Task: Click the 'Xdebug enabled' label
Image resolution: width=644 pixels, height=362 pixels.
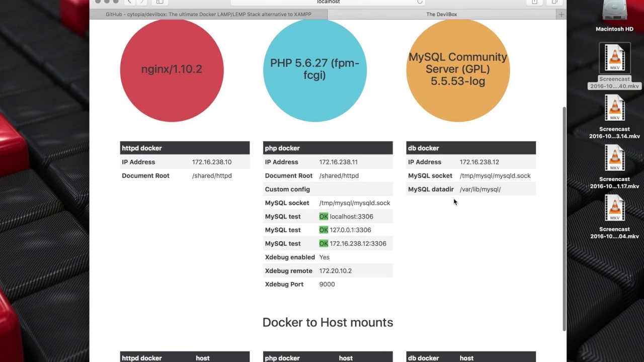Action: coord(290,257)
